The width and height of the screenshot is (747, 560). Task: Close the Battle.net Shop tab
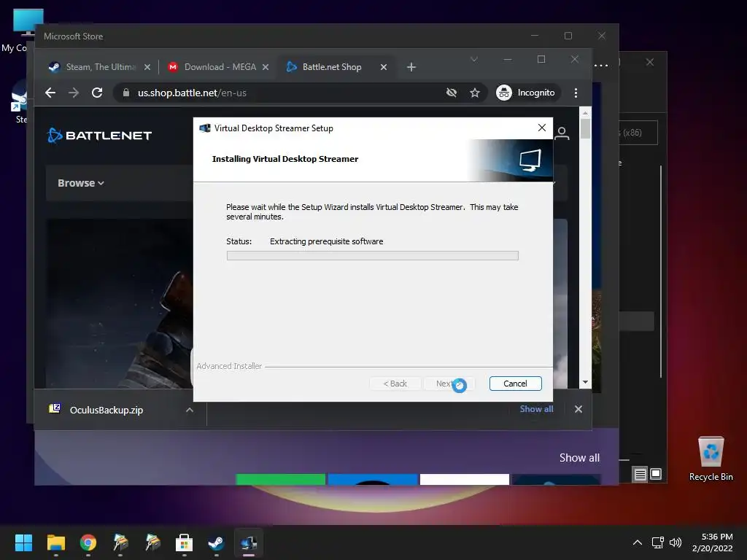[x=384, y=67]
